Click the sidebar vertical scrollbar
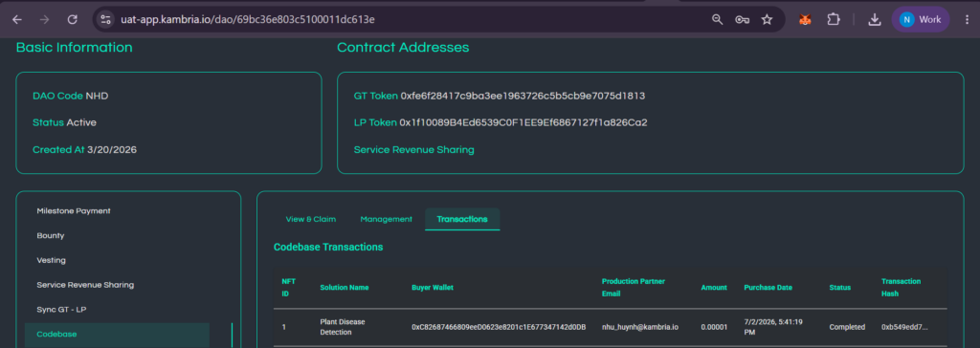This screenshot has height=348, width=980. [232, 335]
